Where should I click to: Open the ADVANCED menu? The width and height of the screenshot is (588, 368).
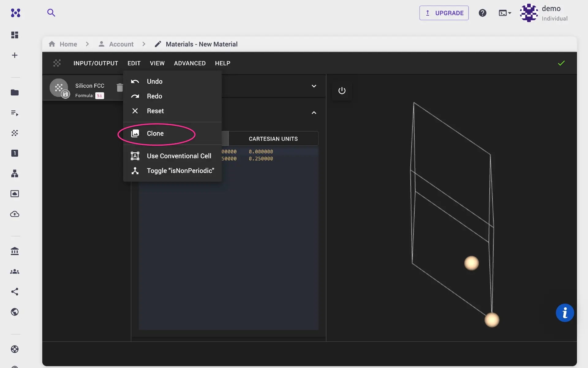click(190, 63)
